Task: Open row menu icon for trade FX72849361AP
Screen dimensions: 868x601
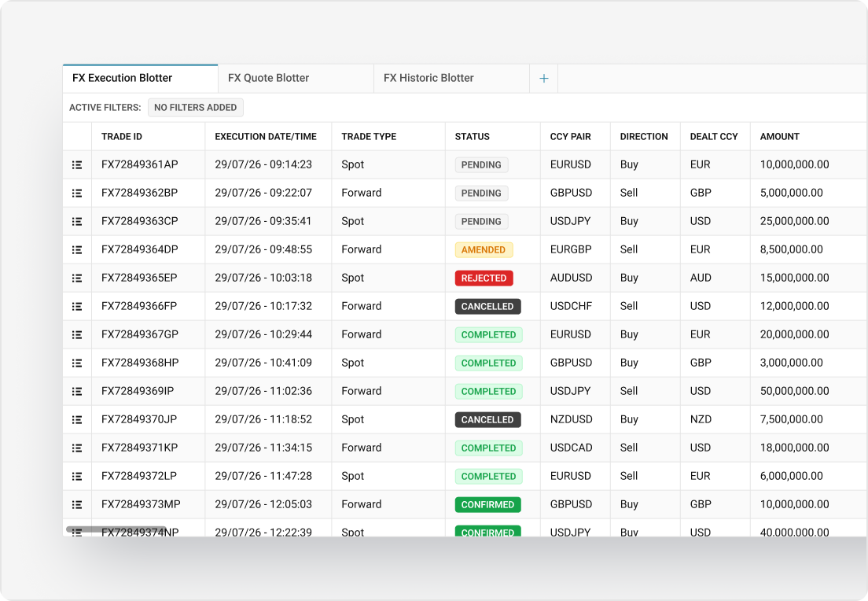Action: click(x=77, y=165)
